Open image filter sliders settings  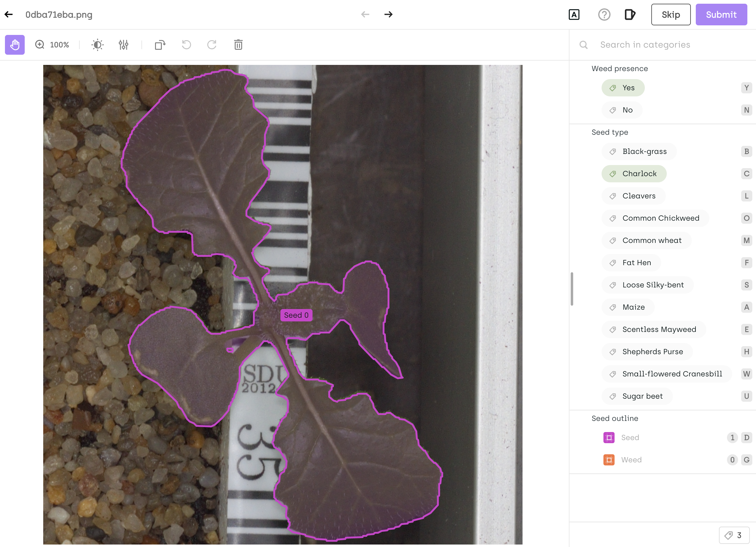click(123, 45)
